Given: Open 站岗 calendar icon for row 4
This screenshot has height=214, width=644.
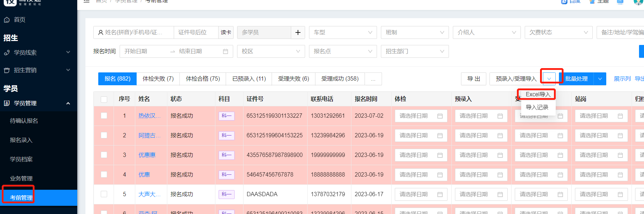Looking at the screenshot, I should point(621,175).
